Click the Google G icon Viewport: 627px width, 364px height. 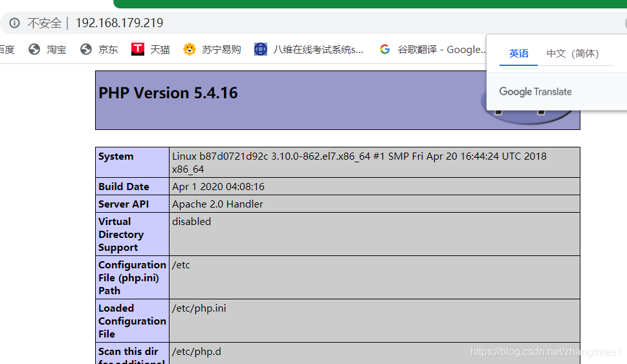coord(385,49)
